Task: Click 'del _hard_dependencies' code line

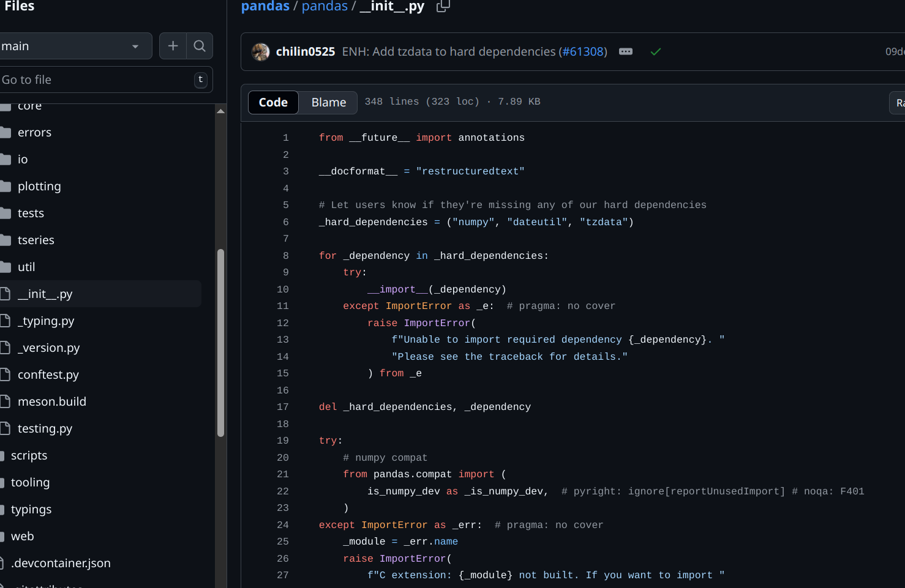Action: pyautogui.click(x=425, y=407)
